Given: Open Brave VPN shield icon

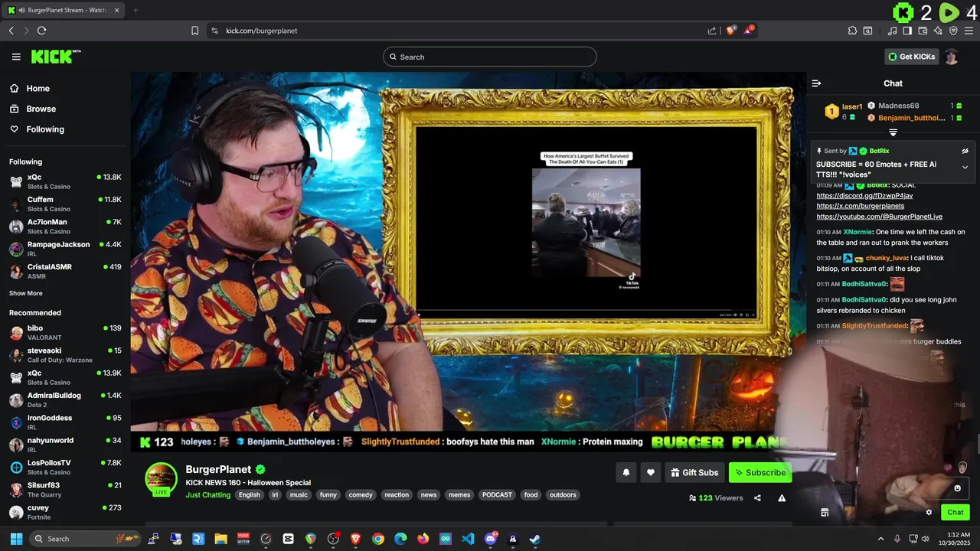Looking at the screenshot, I should [953, 31].
